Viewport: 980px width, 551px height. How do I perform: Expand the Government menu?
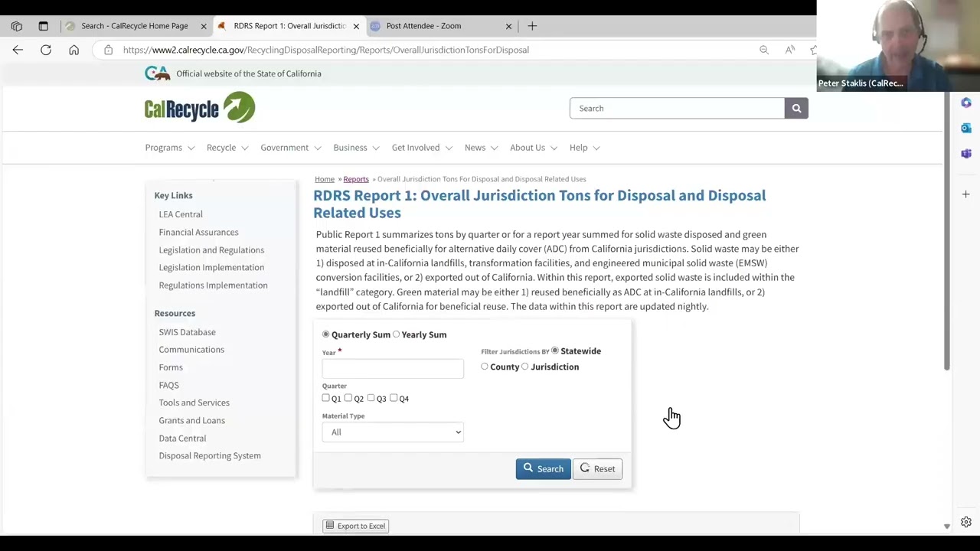point(291,148)
